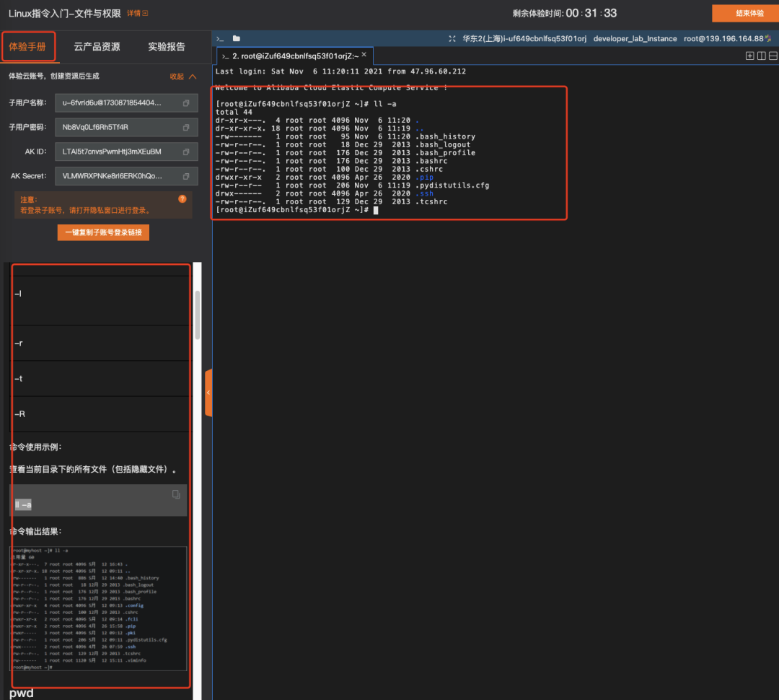Image resolution: width=779 pixels, height=700 pixels.
Task: Close the terminal tab root@iZuf649cbnlfsq53f01orjZ
Action: (x=364, y=55)
